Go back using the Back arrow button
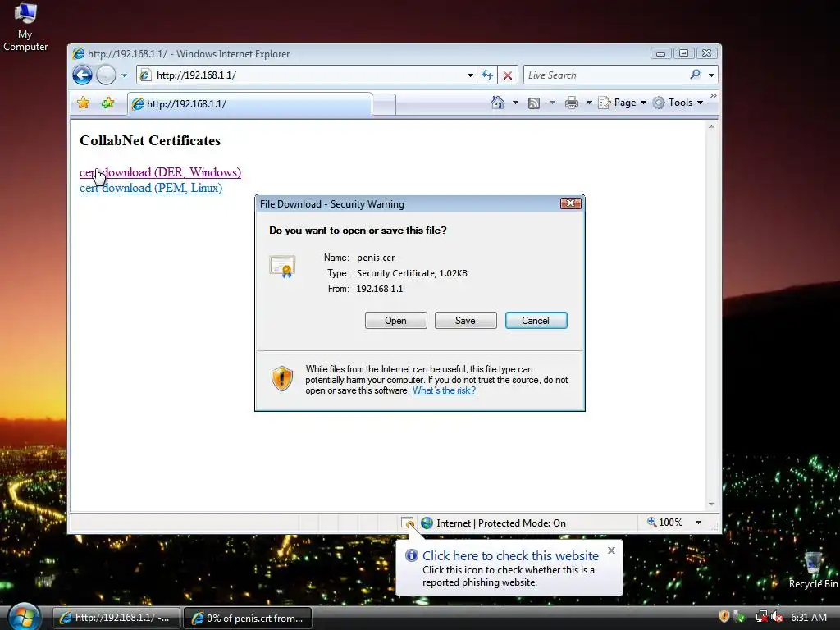 click(x=83, y=75)
